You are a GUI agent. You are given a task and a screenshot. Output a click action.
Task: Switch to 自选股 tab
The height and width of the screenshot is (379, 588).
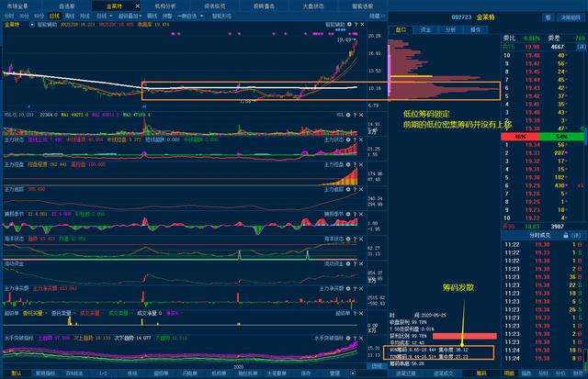67,6
